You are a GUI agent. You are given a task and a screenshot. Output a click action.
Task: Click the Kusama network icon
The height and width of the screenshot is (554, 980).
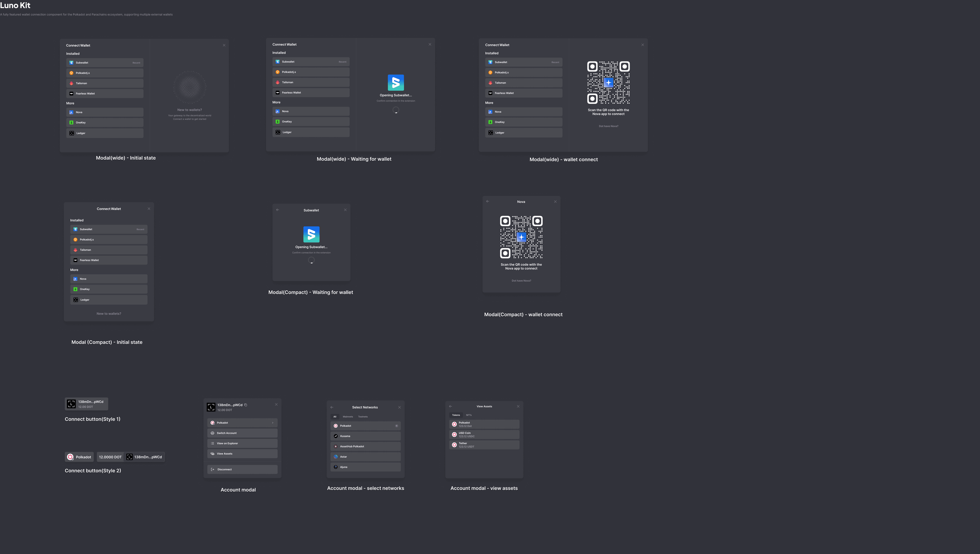(x=336, y=436)
